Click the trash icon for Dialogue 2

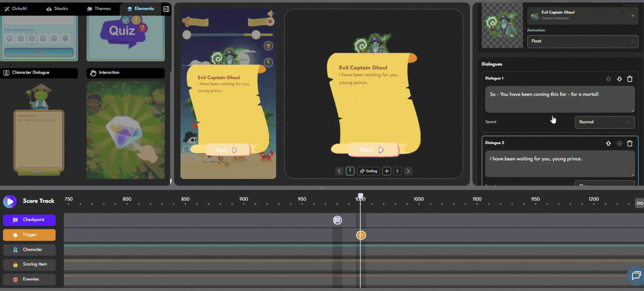click(x=630, y=143)
